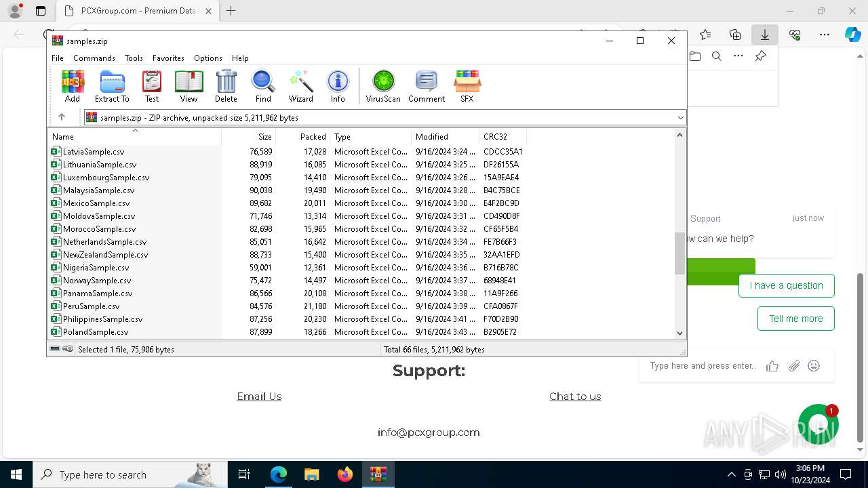Open the emoji picker in chat

tap(814, 366)
